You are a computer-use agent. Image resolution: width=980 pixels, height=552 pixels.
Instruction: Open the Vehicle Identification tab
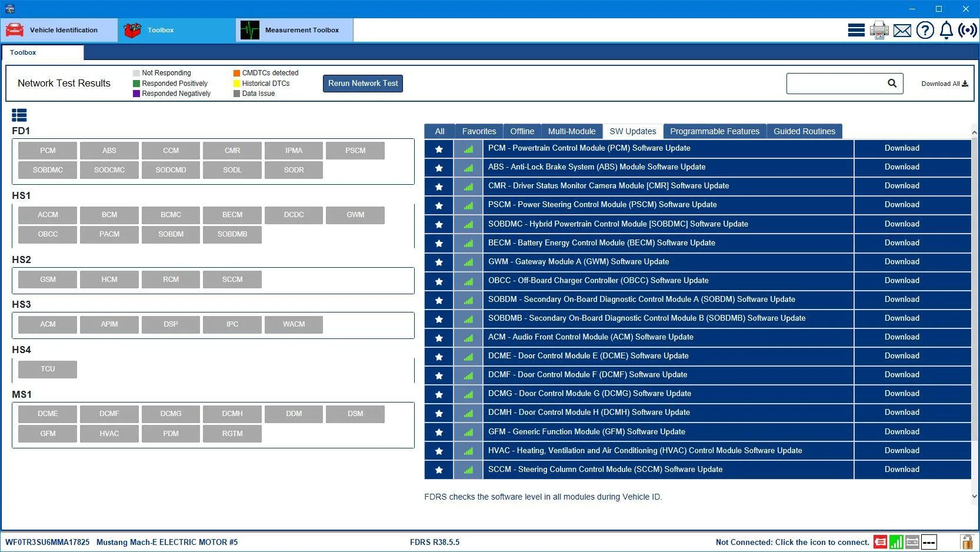59,30
